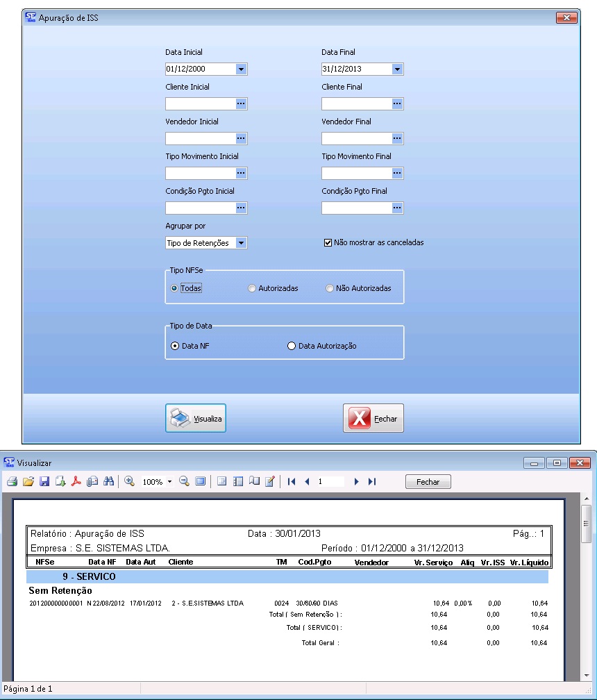The image size is (597, 700).
Task: Open the Data Inicial date dropdown
Action: (241, 69)
